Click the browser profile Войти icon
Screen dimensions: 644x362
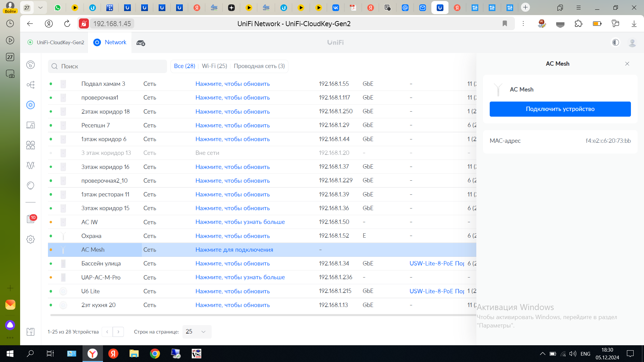coord(10,7)
